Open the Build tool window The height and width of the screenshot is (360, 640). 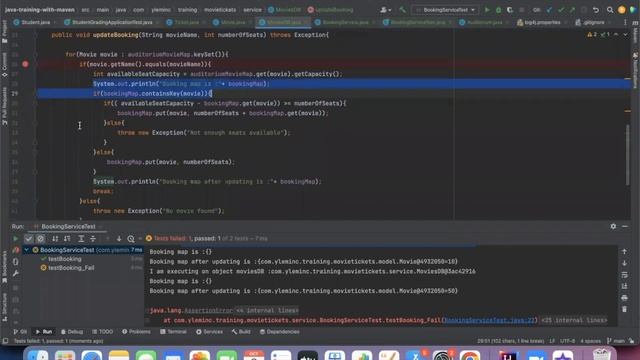[x=241, y=332]
